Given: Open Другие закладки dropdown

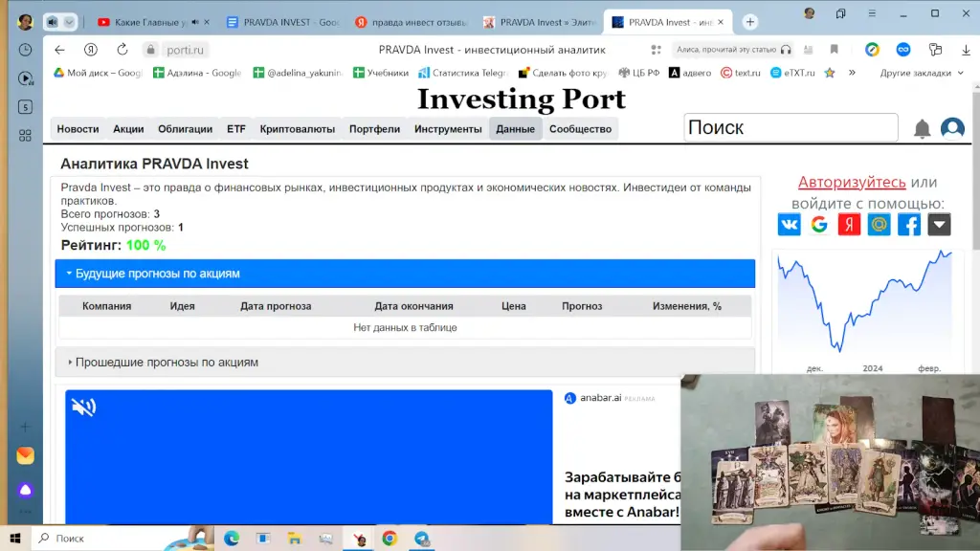Looking at the screenshot, I should [x=922, y=73].
